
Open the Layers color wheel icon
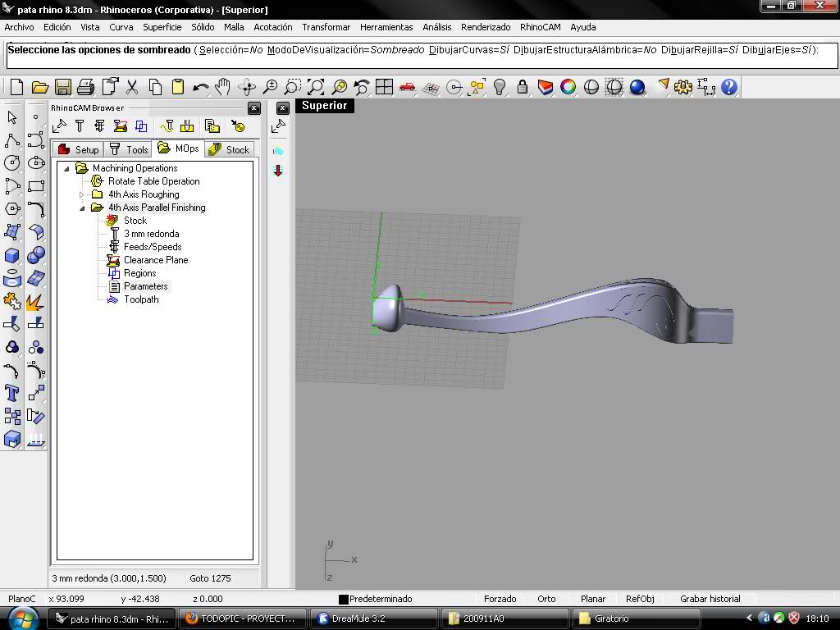pyautogui.click(x=568, y=87)
